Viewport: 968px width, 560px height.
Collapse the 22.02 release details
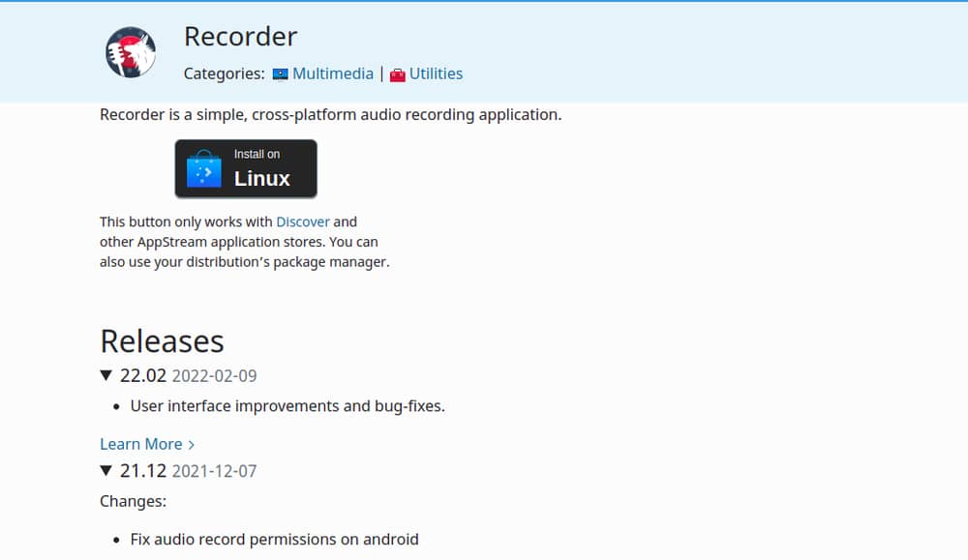[x=106, y=375]
